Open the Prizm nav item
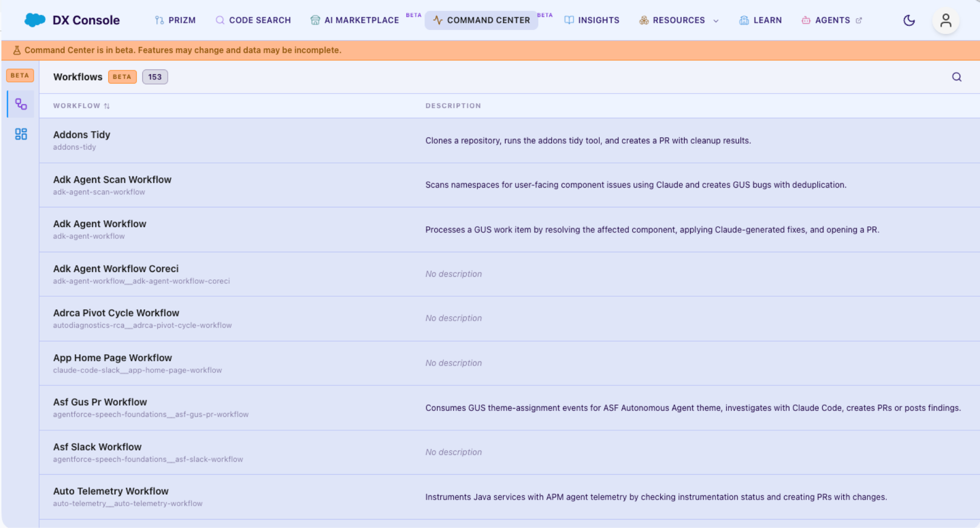 [x=175, y=20]
